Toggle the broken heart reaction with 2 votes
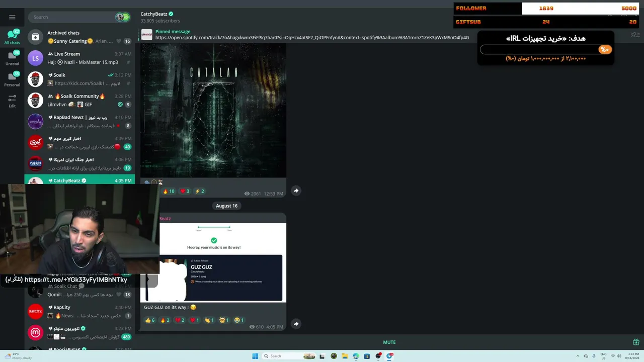The width and height of the screenshot is (644, 362). point(180,320)
